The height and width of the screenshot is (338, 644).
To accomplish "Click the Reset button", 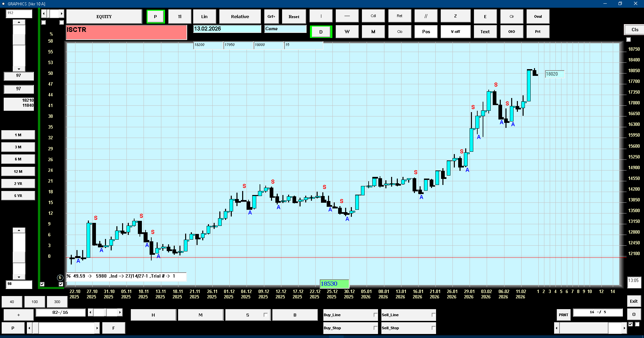I will point(294,16).
